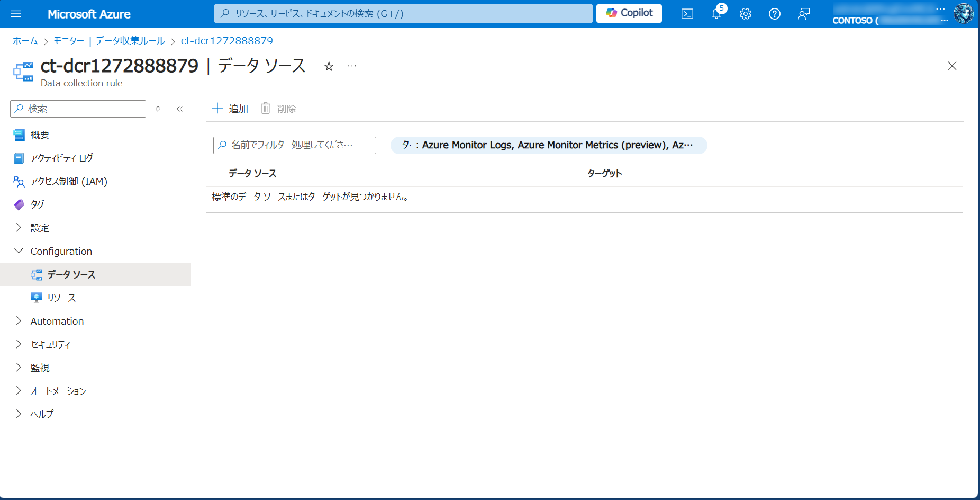Click the help question mark icon

pyautogui.click(x=775, y=14)
